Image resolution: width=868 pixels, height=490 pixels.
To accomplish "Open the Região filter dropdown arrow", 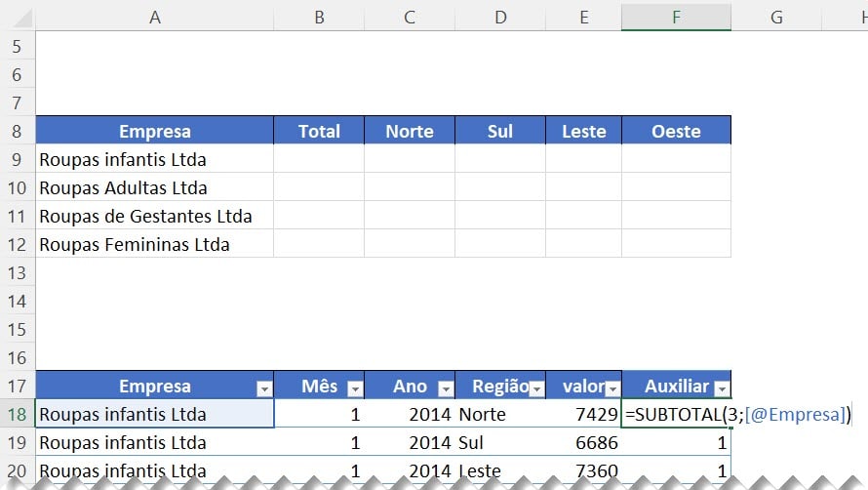I will (536, 388).
